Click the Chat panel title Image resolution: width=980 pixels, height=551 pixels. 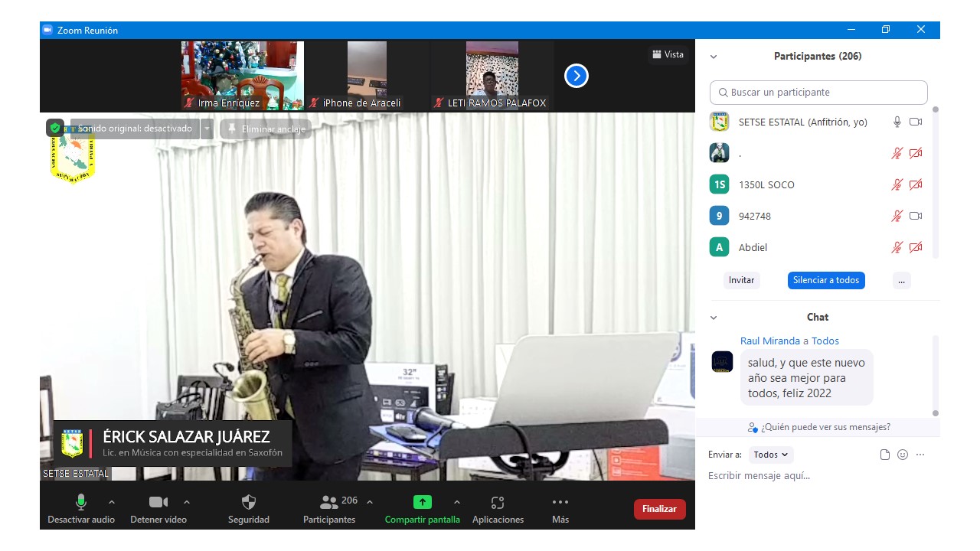[818, 318]
